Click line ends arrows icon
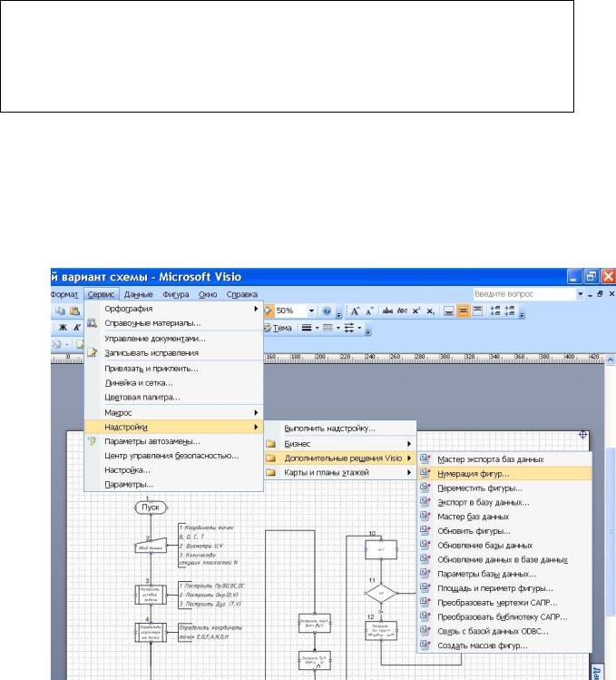Image resolution: width=616 pixels, height=680 pixels. click(x=349, y=328)
